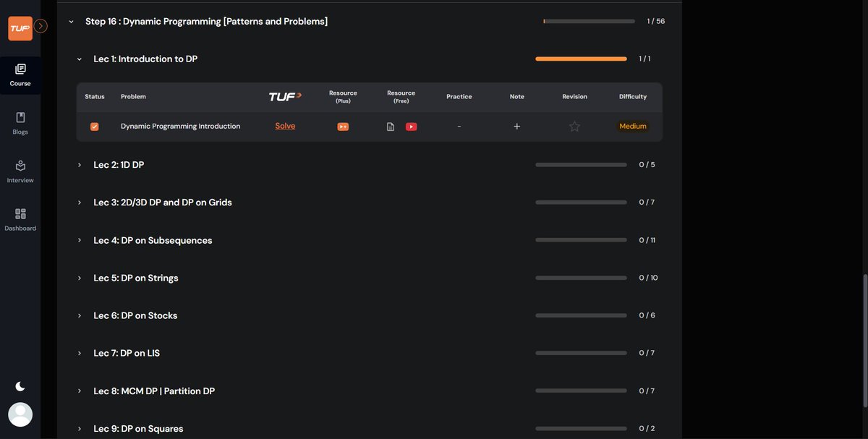Open the YouTube video resource icon
868x439 pixels.
[x=411, y=127]
